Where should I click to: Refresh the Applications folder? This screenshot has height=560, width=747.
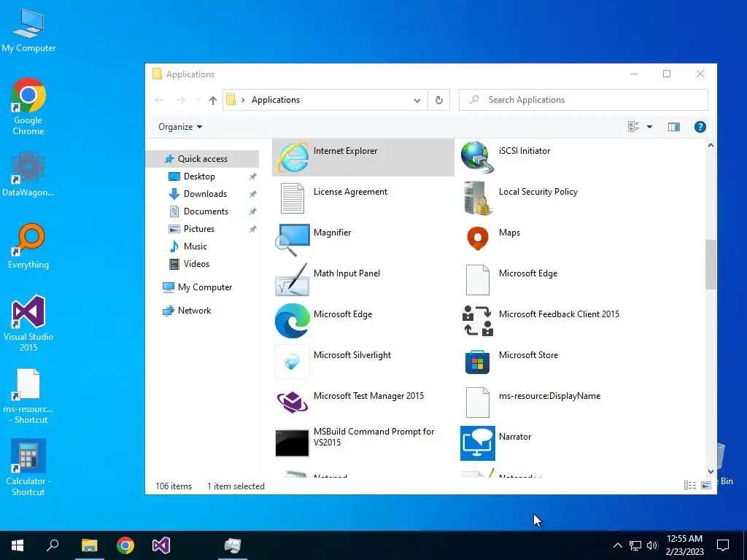click(x=438, y=100)
